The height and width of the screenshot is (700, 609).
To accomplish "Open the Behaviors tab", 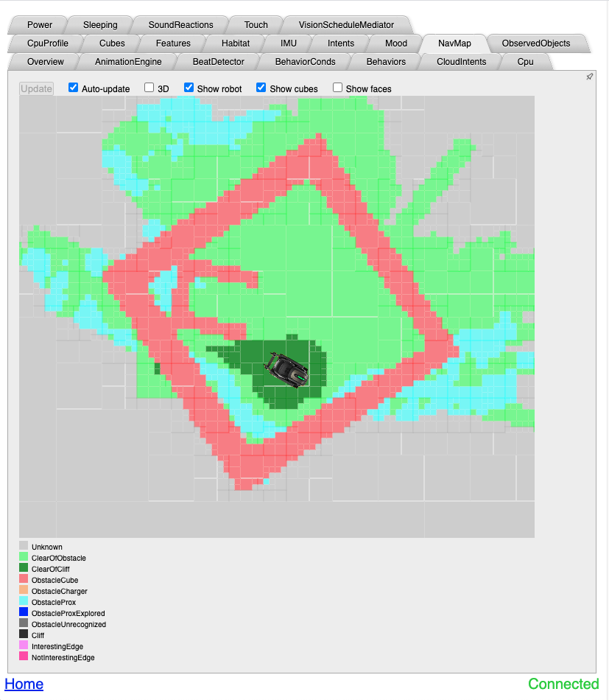I will (x=386, y=62).
